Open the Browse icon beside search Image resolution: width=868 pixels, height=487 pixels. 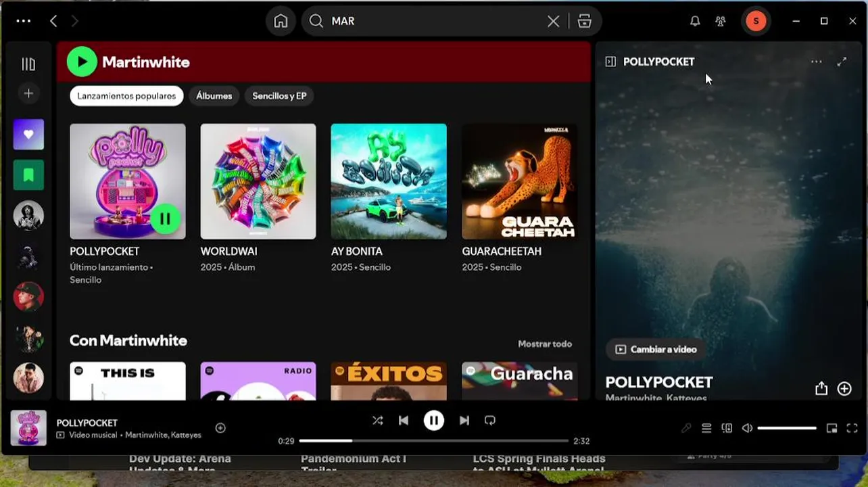pyautogui.click(x=585, y=21)
